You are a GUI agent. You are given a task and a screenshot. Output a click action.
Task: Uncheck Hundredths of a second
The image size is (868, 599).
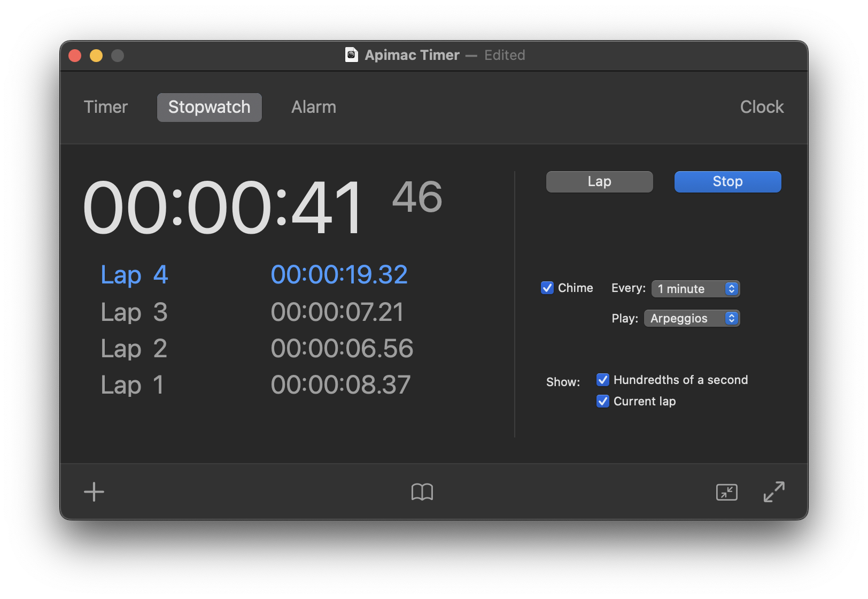(x=603, y=380)
